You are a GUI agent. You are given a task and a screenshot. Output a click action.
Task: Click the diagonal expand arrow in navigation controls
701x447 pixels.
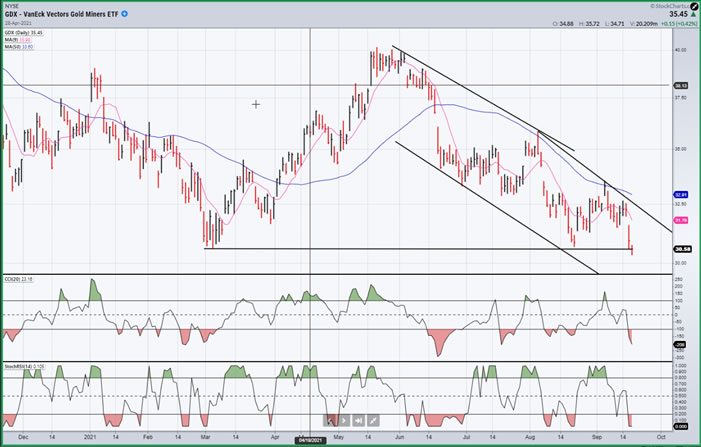tap(373, 421)
